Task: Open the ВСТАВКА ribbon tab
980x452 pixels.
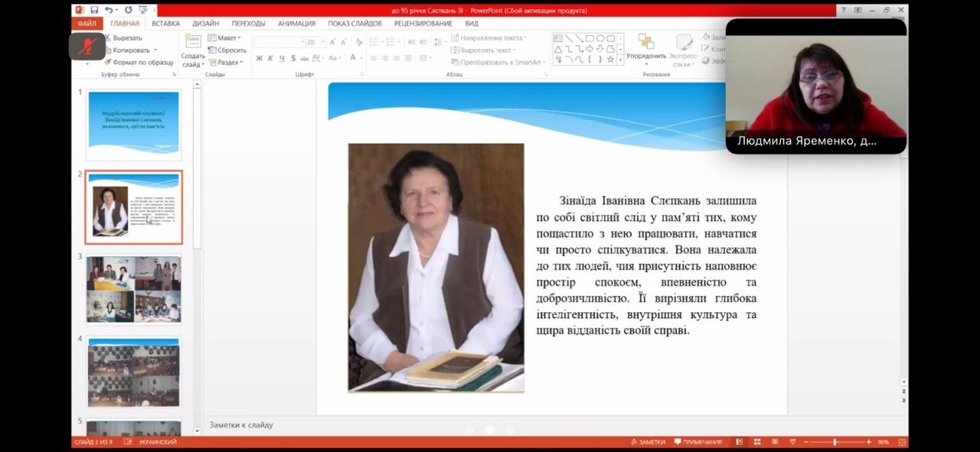Action: coord(165,24)
